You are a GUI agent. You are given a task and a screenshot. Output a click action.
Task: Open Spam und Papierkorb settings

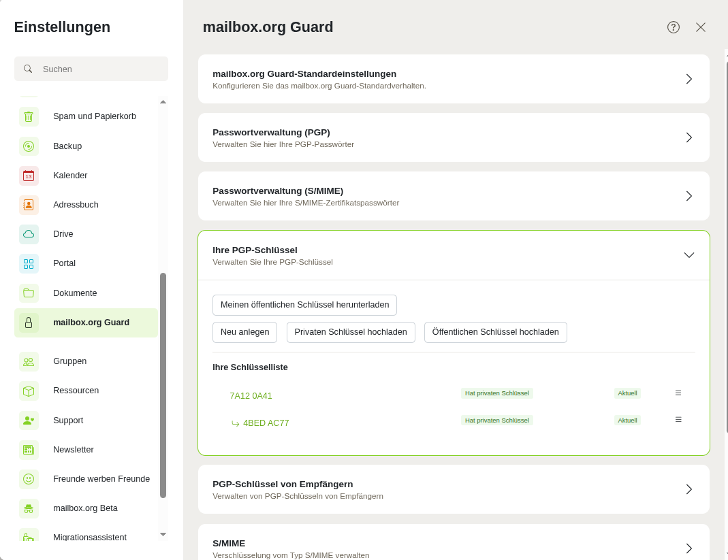click(86, 116)
